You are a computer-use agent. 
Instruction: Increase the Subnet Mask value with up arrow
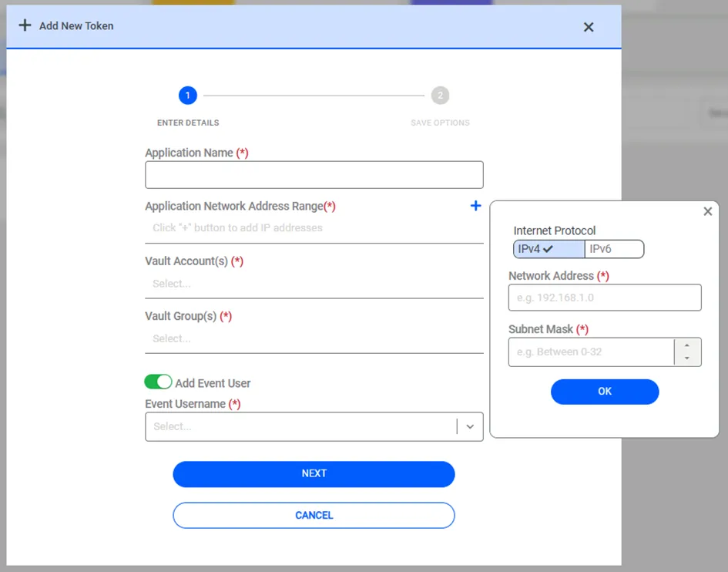point(686,345)
